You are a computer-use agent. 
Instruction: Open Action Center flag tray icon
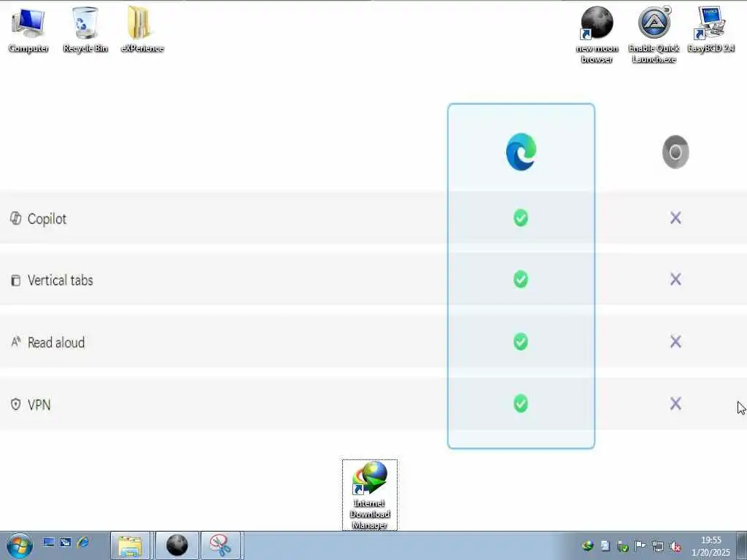click(640, 546)
